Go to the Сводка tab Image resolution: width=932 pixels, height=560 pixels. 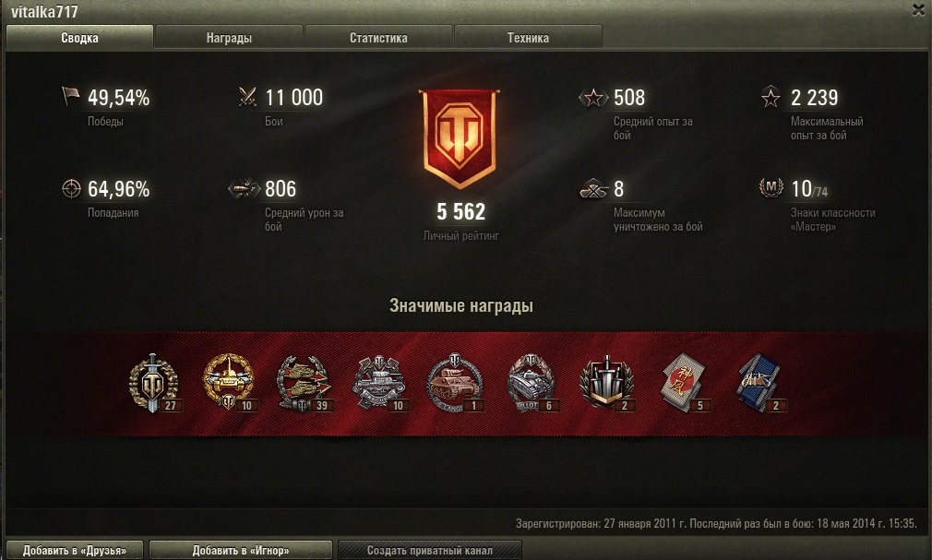pyautogui.click(x=79, y=38)
